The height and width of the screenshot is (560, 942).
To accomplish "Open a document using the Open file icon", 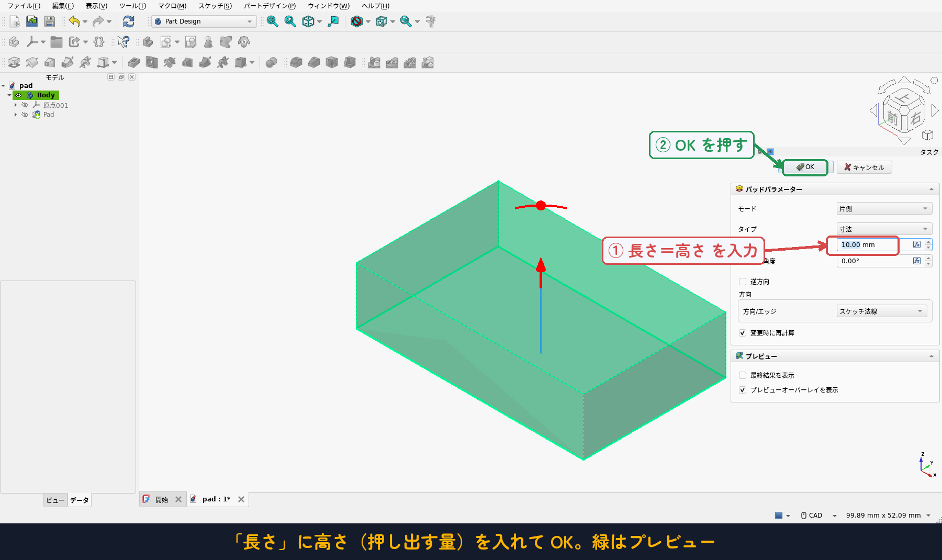I will click(x=32, y=21).
